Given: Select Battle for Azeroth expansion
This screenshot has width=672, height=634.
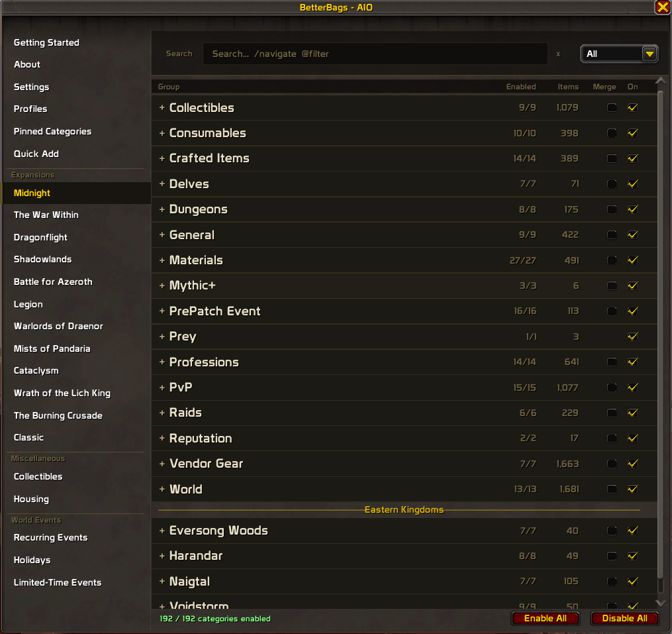Looking at the screenshot, I should tap(53, 282).
